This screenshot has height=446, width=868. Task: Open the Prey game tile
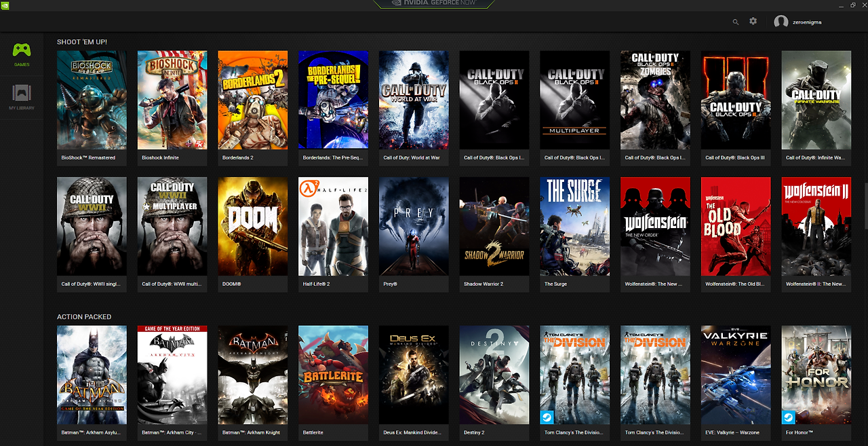(414, 226)
